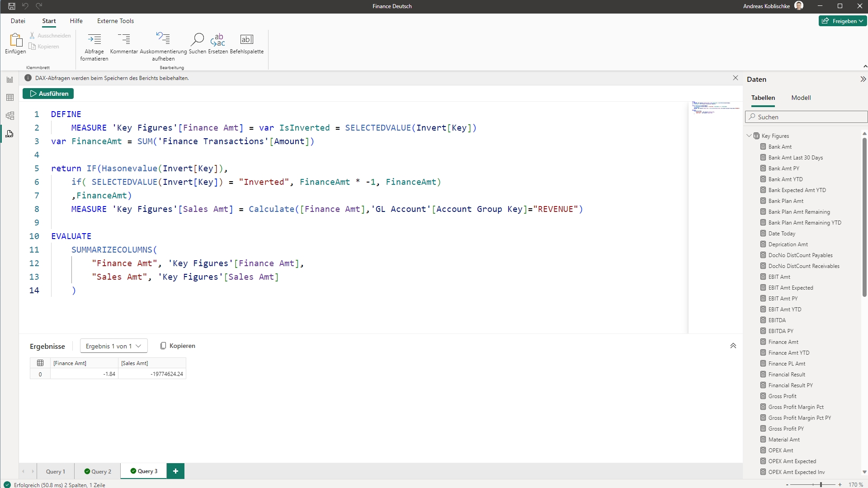Collapse the Ergebnisse results panel

pyautogui.click(x=733, y=346)
